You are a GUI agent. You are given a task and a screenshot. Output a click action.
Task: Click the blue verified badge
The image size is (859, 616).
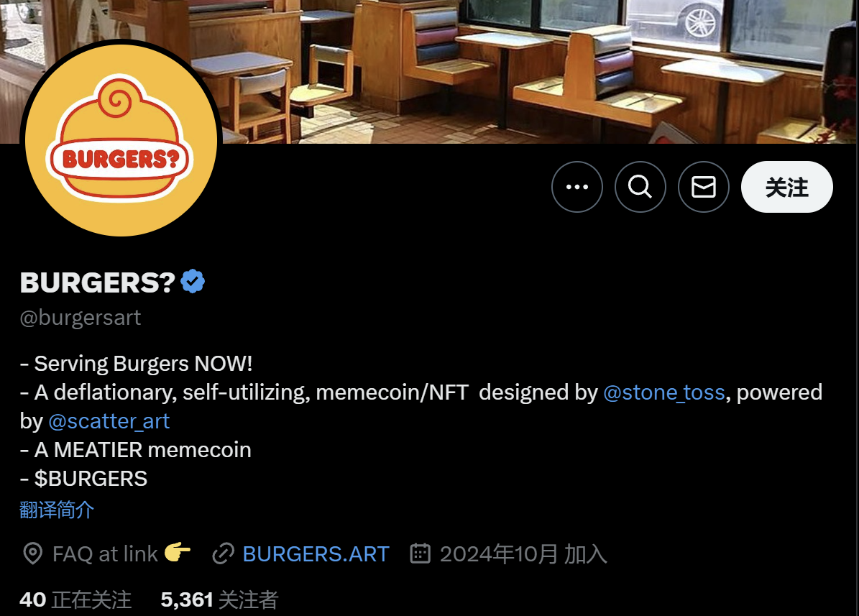click(x=193, y=282)
